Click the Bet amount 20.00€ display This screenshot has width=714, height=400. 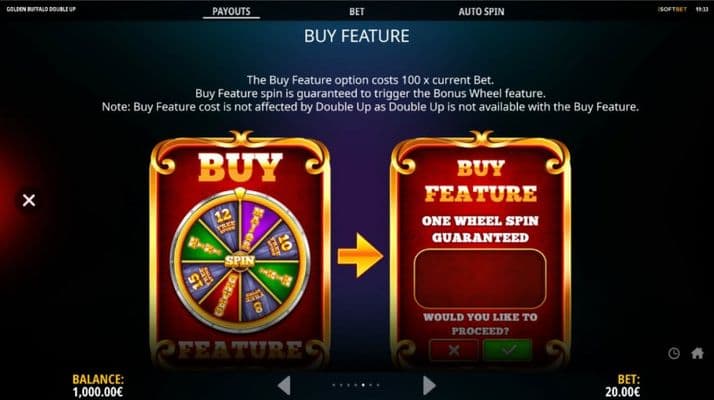[622, 391]
